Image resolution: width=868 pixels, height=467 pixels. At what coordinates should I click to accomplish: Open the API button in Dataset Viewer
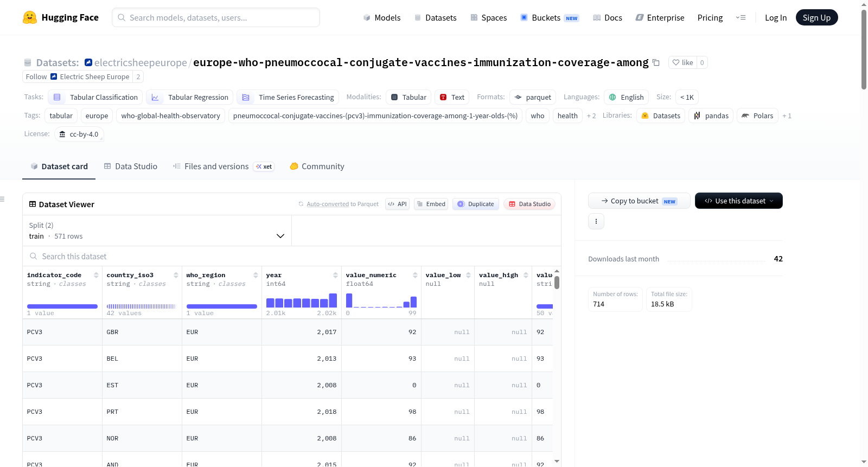[397, 204]
